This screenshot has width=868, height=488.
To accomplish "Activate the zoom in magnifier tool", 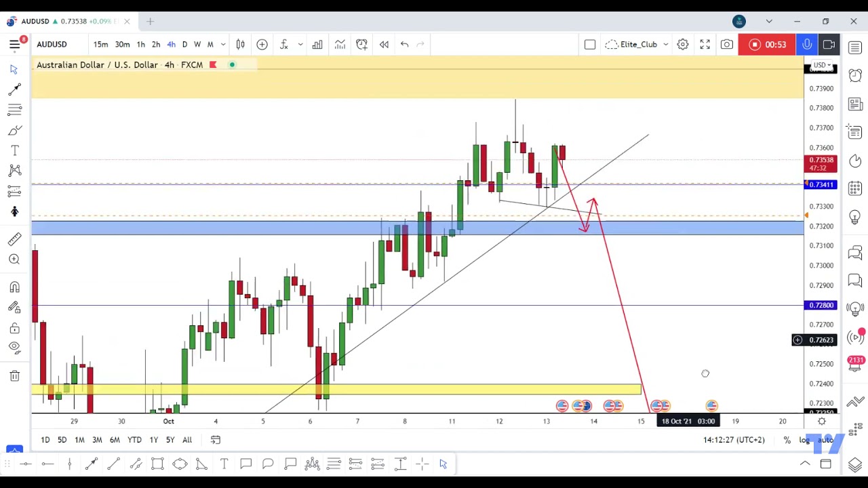I will pos(14,259).
